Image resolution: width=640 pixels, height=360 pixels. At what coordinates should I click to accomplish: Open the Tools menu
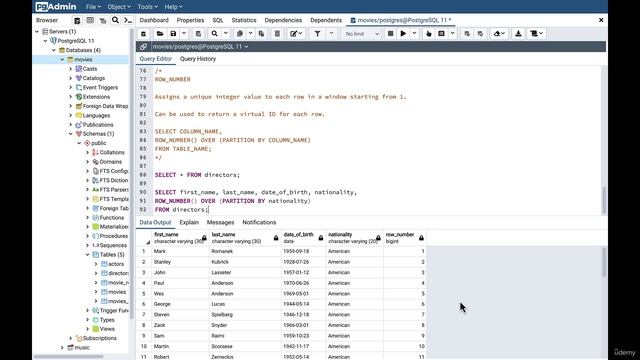point(147,7)
